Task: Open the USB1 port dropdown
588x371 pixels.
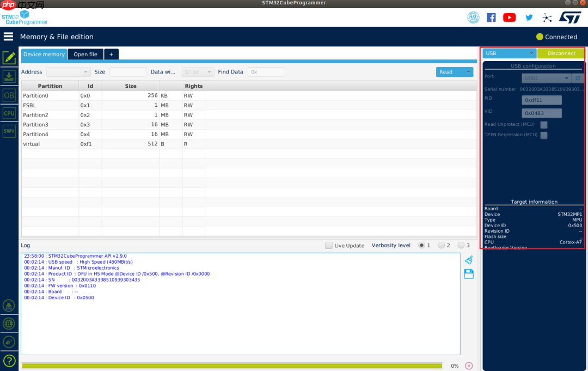Action: 546,78
